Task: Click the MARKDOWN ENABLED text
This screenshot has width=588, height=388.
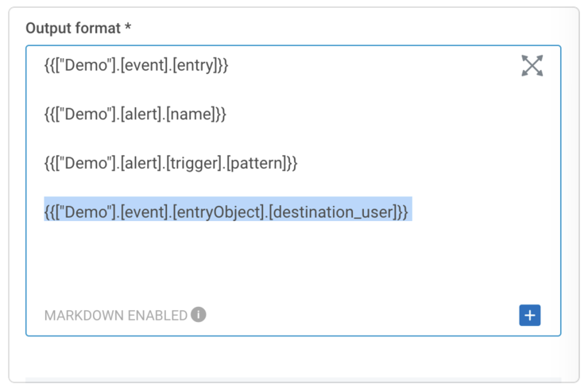Action: pyautogui.click(x=116, y=316)
